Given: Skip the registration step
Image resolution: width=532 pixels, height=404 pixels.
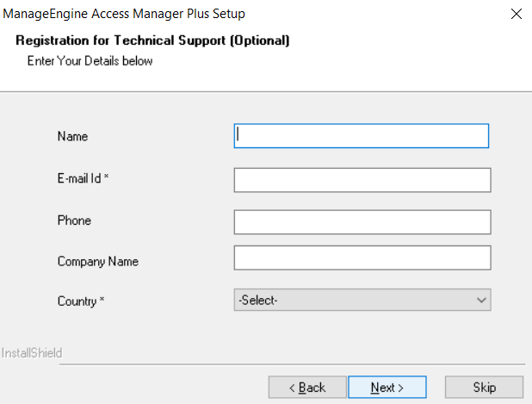Looking at the screenshot, I should (484, 388).
